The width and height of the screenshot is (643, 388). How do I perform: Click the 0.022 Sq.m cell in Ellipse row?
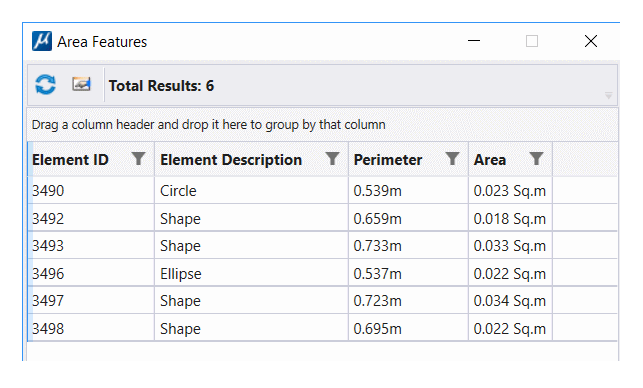point(511,273)
